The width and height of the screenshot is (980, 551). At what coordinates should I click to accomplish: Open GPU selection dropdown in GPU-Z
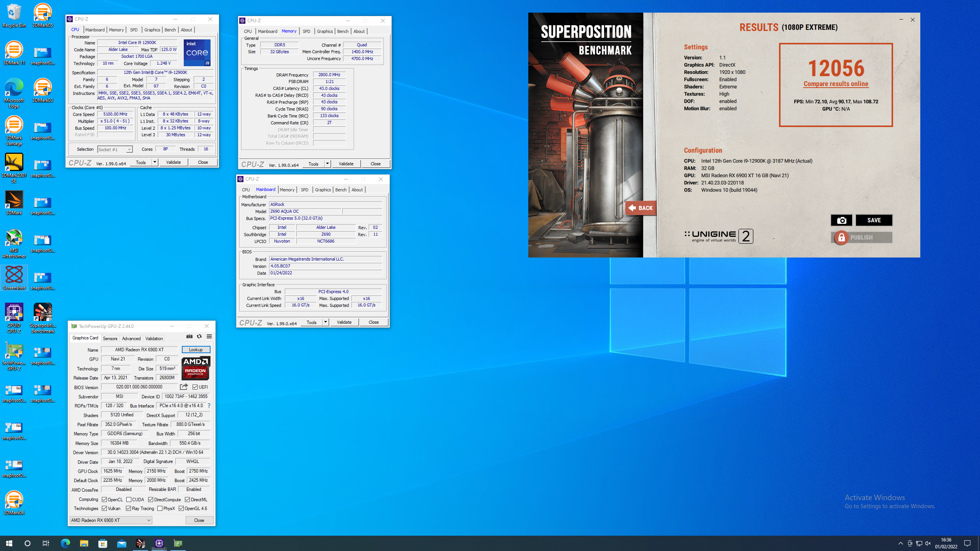point(111,520)
